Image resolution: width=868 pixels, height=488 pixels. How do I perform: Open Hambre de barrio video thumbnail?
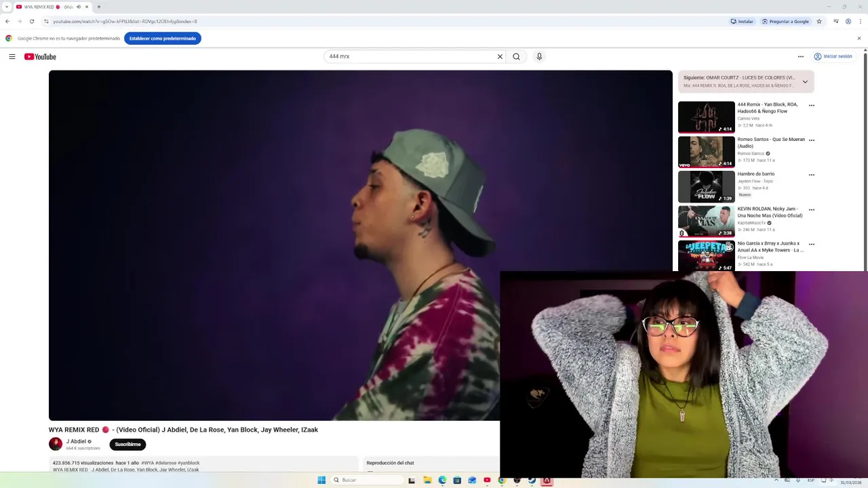[707, 186]
